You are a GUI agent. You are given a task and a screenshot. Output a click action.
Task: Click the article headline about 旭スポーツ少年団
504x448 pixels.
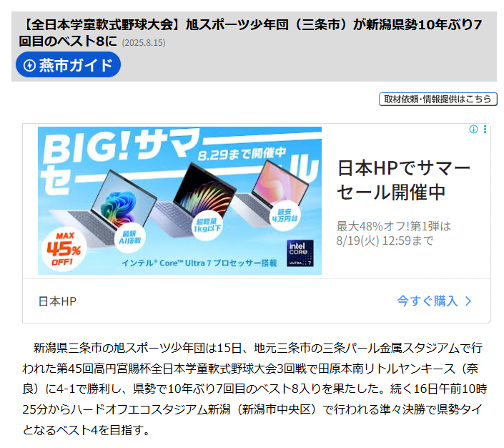coord(251,32)
